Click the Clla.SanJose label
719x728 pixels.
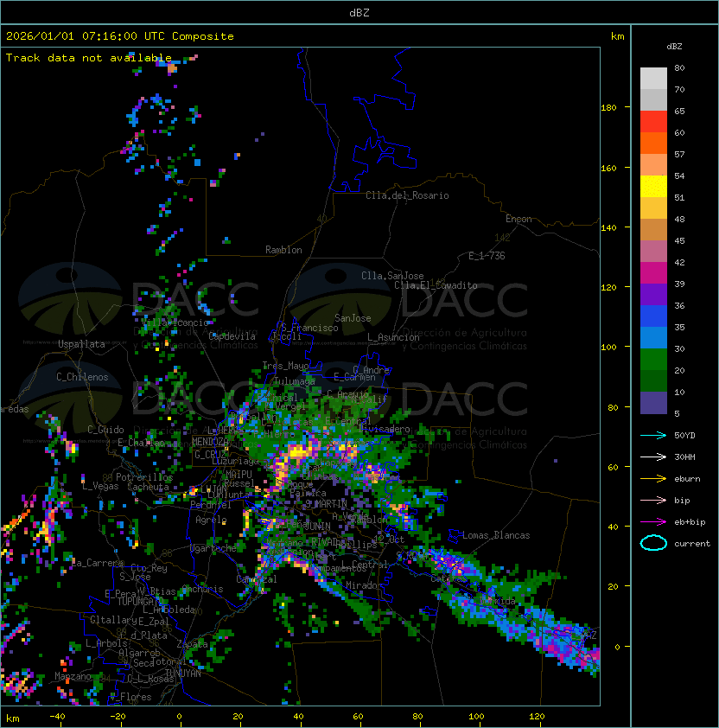coord(392,276)
